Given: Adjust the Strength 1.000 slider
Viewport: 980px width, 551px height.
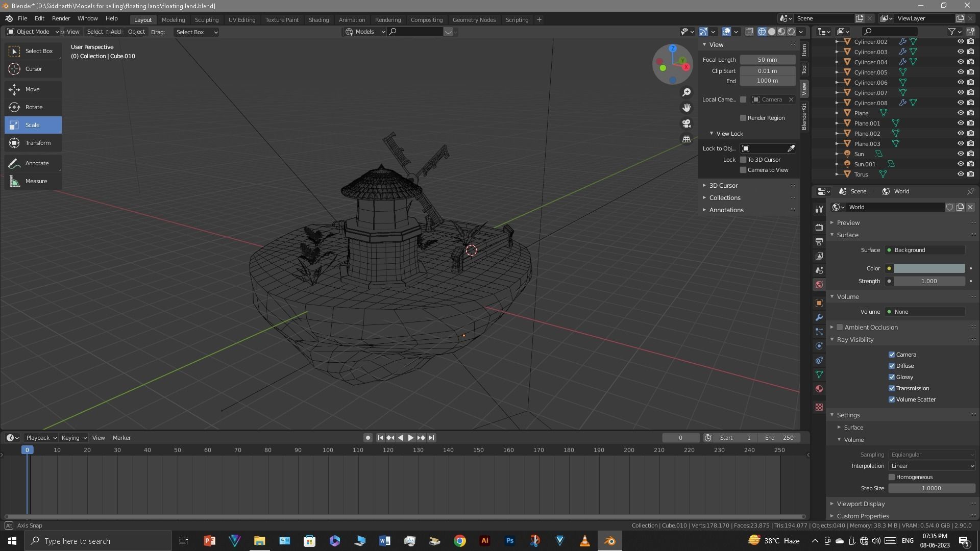Looking at the screenshot, I should 929,281.
